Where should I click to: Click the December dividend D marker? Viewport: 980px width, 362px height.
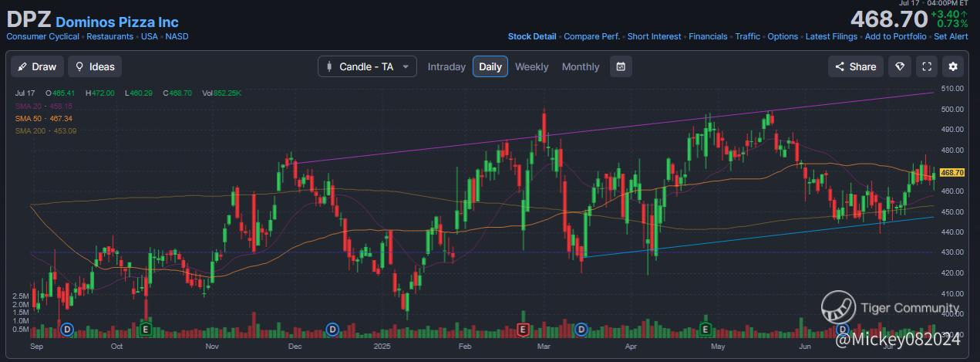pos(332,330)
